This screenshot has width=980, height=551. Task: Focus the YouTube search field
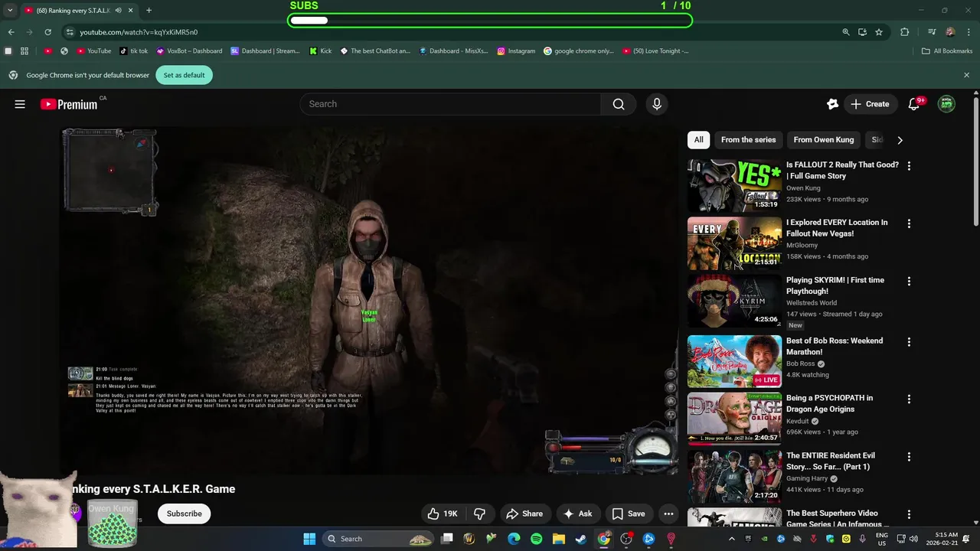pos(451,104)
